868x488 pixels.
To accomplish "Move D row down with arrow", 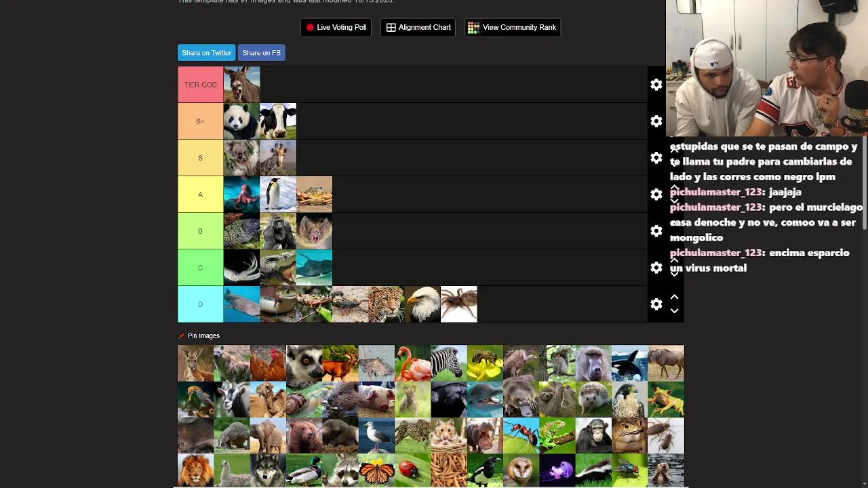I will pos(674,311).
